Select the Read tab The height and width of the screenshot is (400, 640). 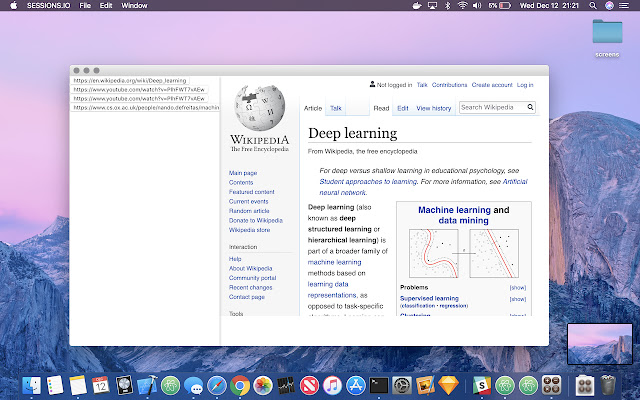(381, 108)
